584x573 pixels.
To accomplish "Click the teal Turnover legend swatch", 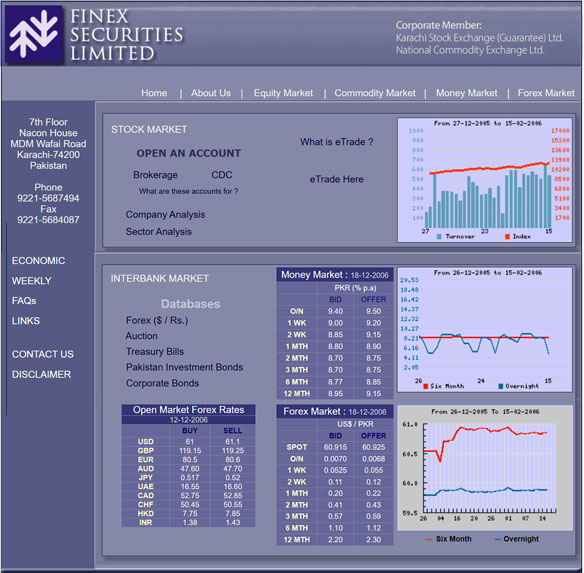I will tap(439, 237).
